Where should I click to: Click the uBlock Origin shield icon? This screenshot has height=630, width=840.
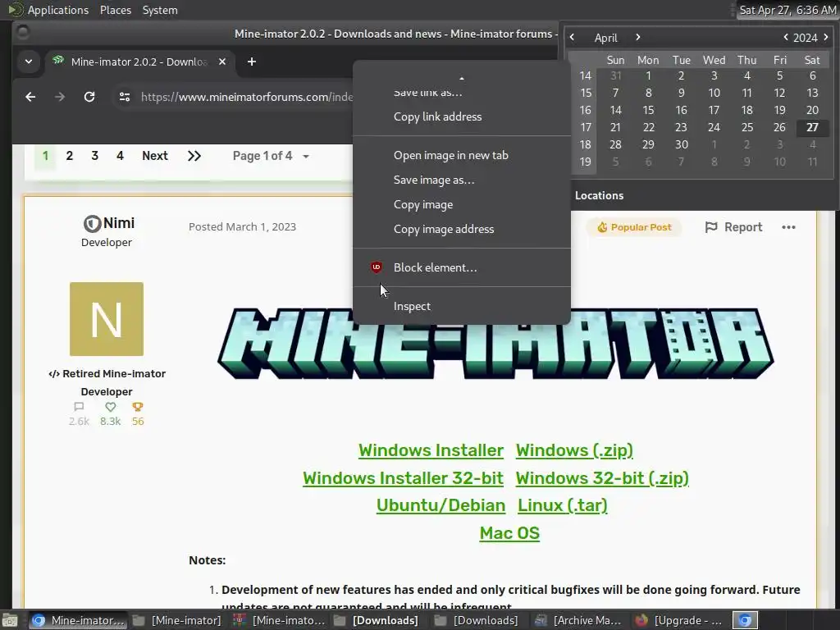coord(376,267)
